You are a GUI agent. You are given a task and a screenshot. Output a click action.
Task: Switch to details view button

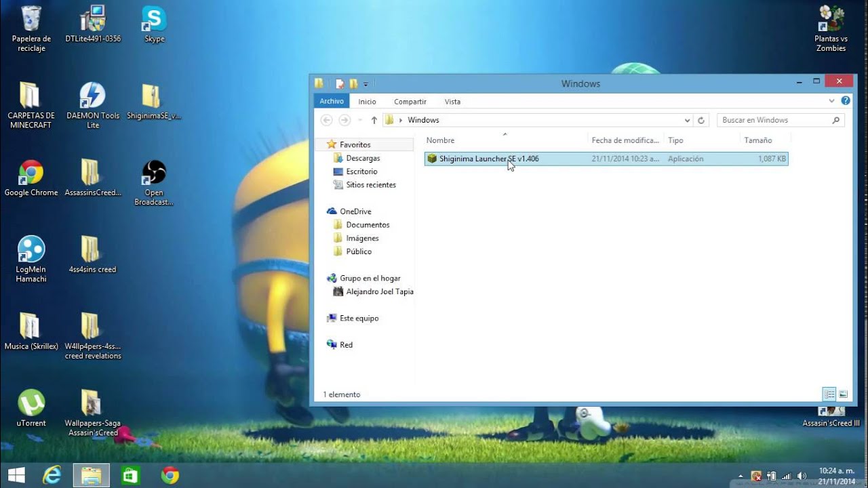829,394
